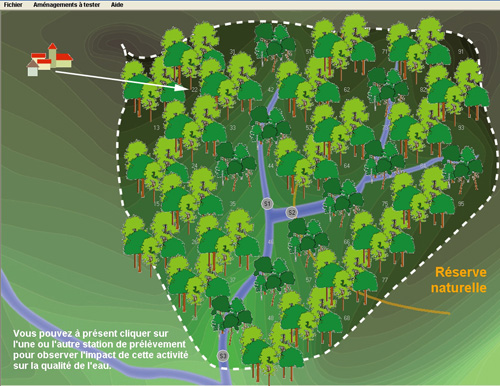Image resolution: width=500 pixels, height=386 pixels.
Task: Select forest plot number 44
Action: [271, 166]
